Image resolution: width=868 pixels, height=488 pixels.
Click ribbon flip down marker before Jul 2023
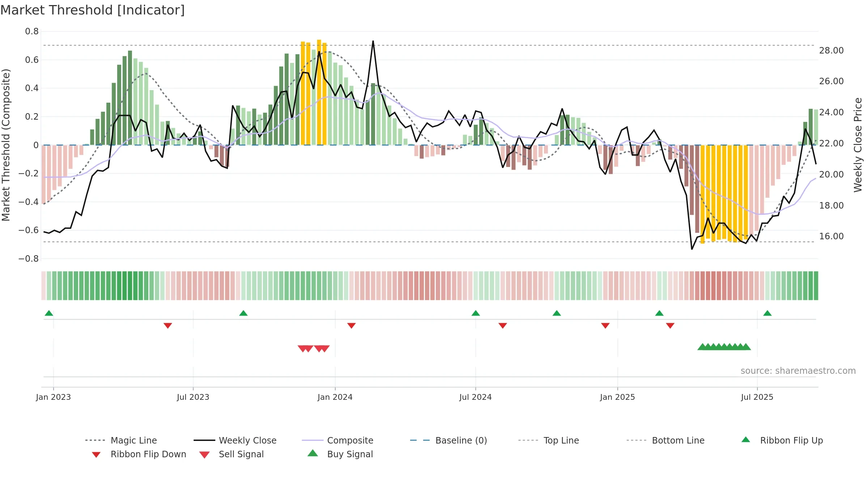click(x=168, y=326)
